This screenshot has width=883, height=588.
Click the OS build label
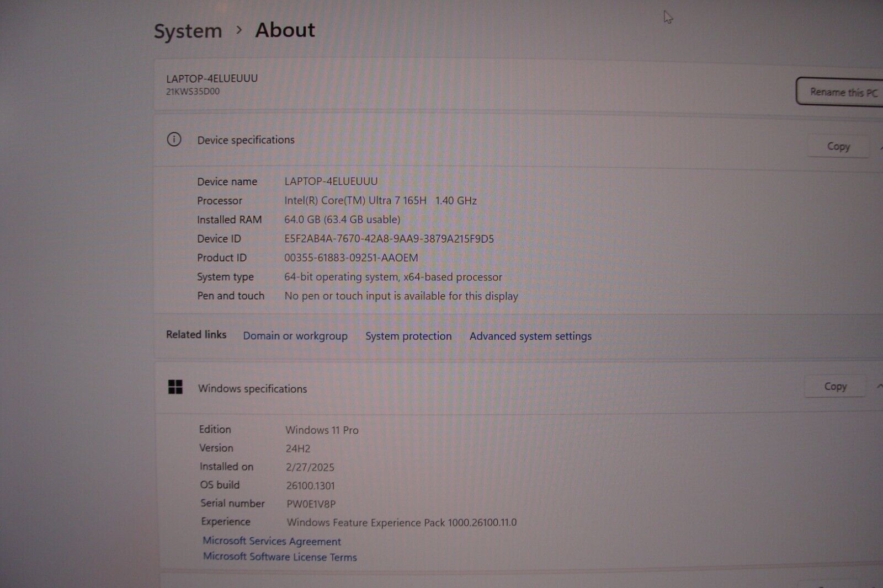220,485
